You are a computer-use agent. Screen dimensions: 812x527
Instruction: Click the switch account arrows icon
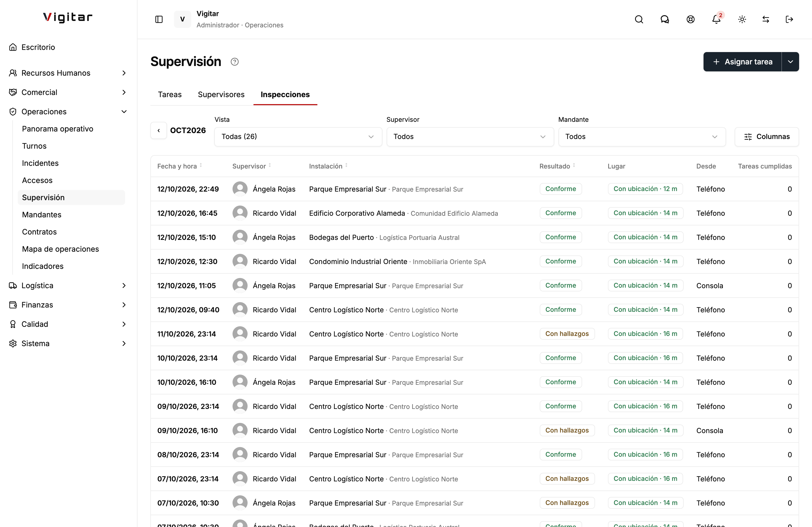pos(766,19)
